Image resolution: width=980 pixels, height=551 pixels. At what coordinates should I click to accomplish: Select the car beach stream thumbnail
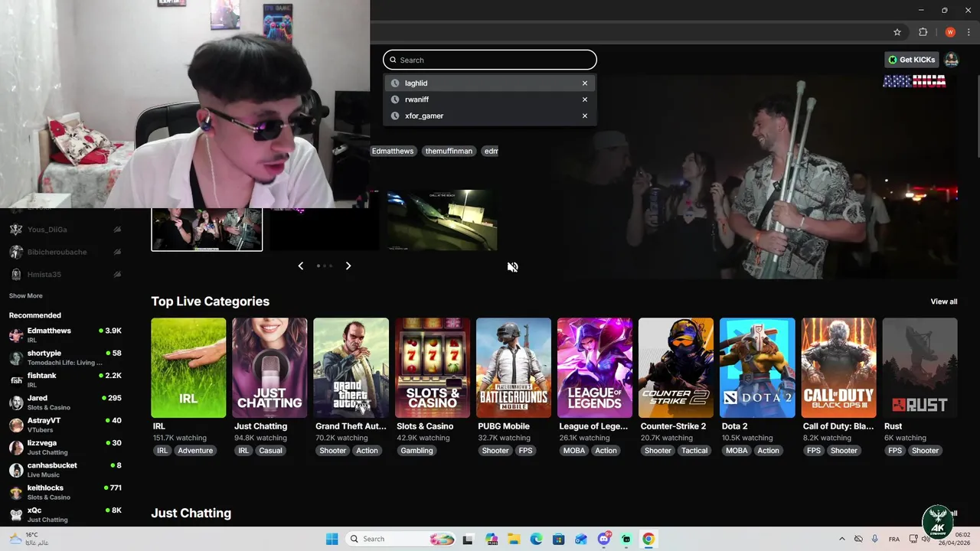click(442, 220)
